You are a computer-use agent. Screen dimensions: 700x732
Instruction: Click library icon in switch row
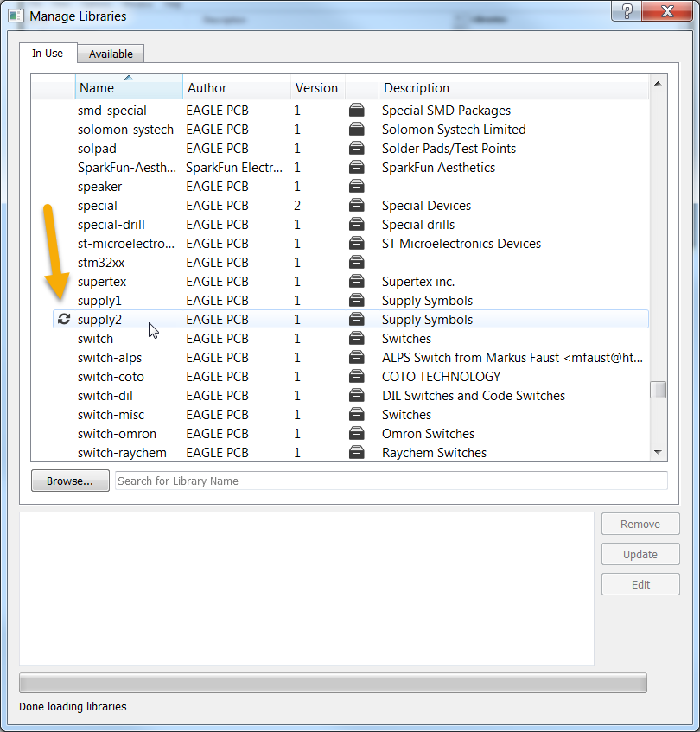click(357, 339)
